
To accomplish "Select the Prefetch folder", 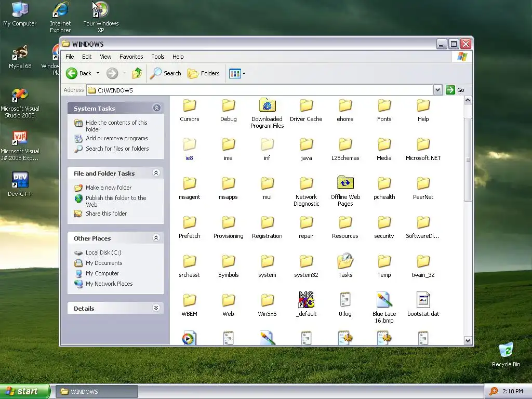I will (x=189, y=228).
